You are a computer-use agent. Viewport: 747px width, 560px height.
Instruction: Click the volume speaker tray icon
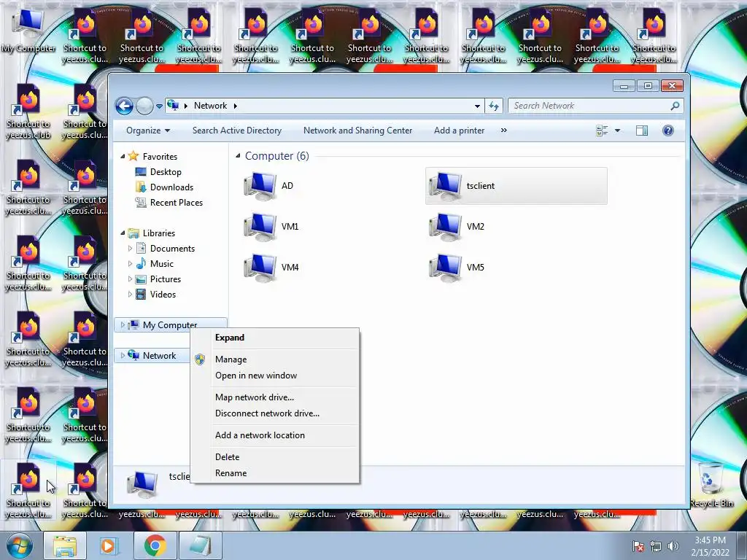[673, 546]
